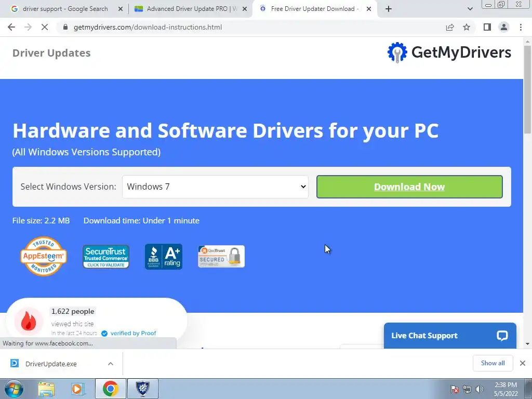This screenshot has height=399, width=532.
Task: Click Download time: Under 1 minute text
Action: pyautogui.click(x=141, y=220)
